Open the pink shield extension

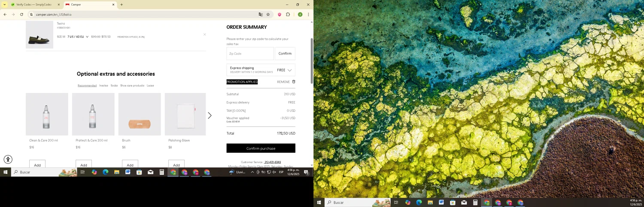279,14
